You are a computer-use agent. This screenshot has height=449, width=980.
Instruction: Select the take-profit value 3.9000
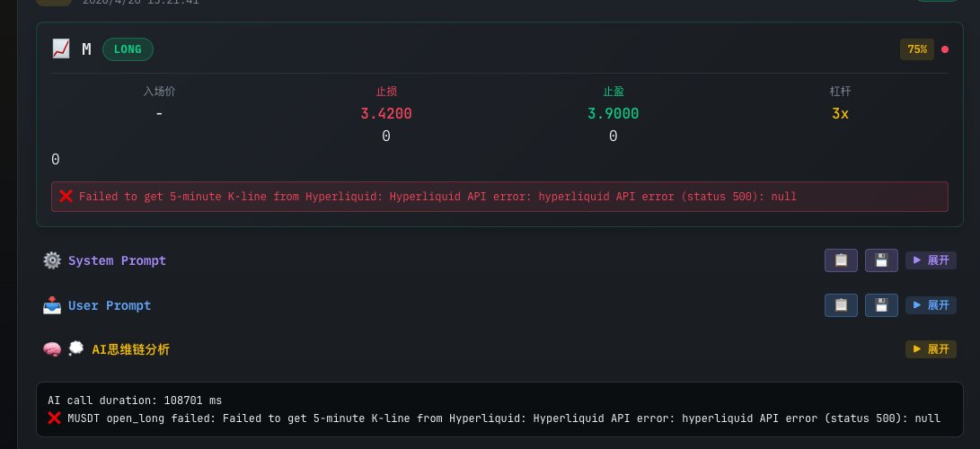tap(614, 114)
